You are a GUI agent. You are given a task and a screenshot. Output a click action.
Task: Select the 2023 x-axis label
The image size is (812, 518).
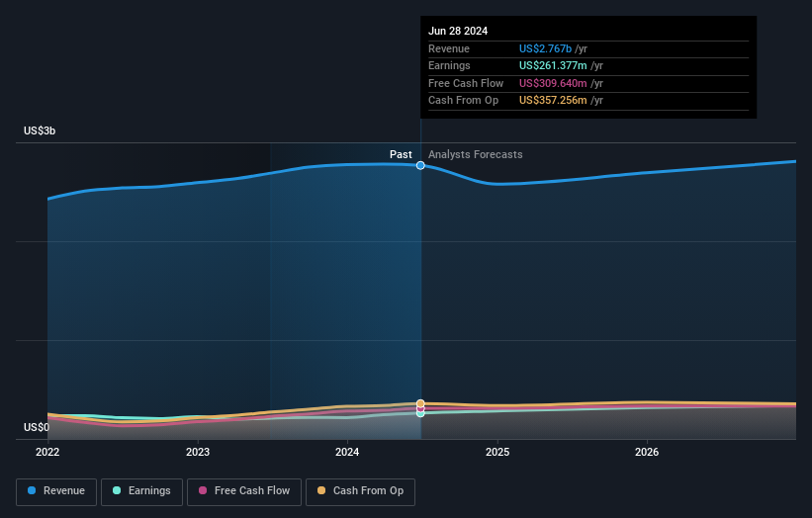pos(197,452)
